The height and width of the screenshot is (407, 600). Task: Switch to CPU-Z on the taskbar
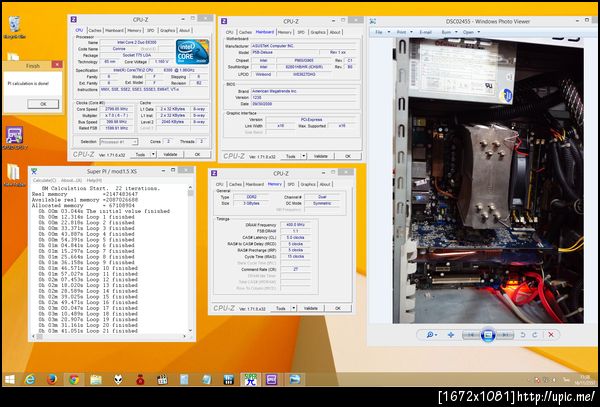(271, 379)
